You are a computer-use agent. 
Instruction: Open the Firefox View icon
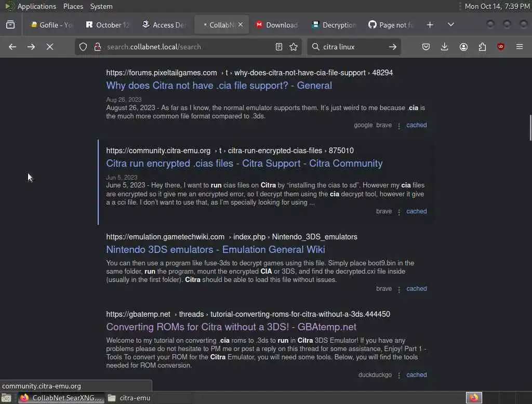pyautogui.click(x=10, y=25)
